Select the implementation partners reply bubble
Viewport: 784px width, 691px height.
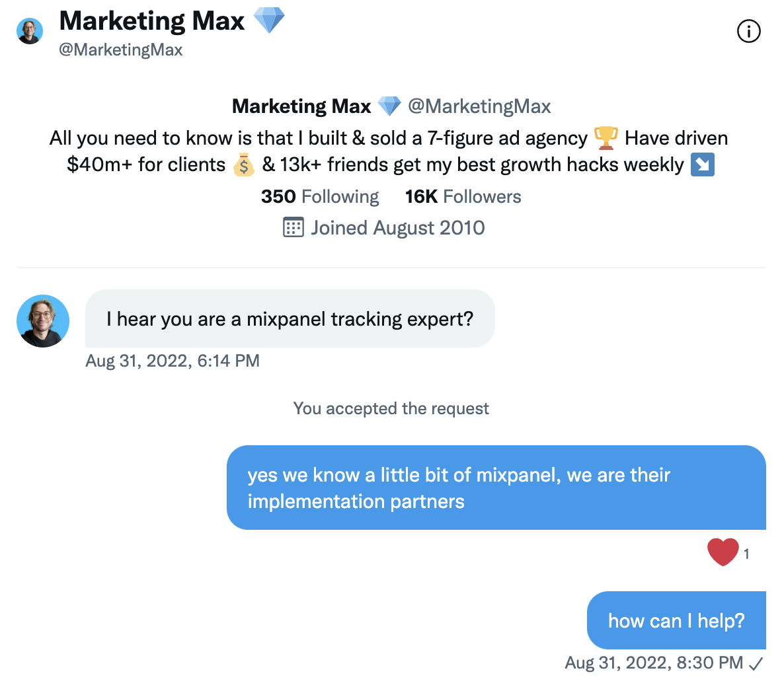click(x=496, y=488)
